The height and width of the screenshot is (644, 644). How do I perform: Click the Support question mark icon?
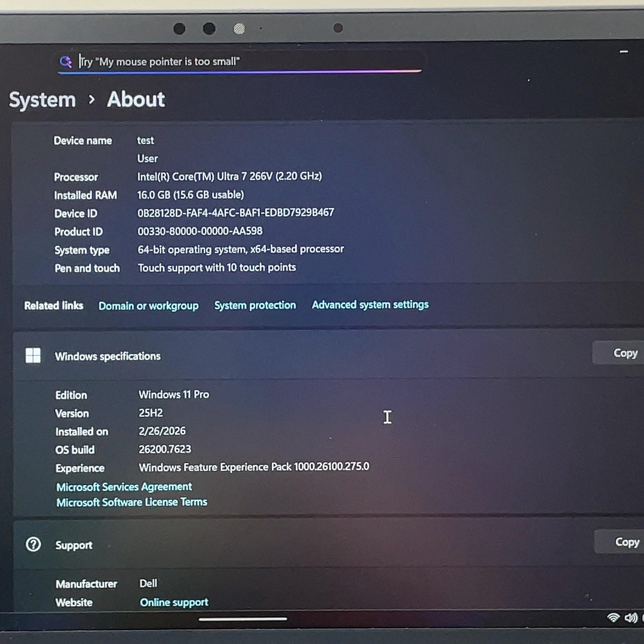point(33,544)
